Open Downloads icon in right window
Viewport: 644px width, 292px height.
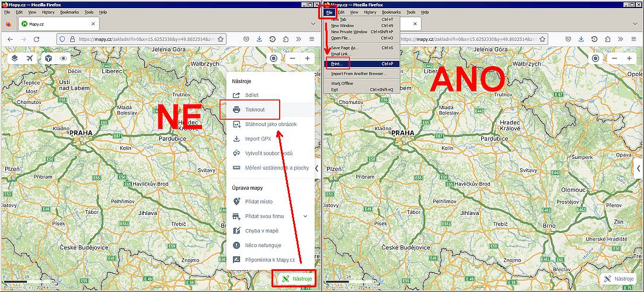click(581, 39)
